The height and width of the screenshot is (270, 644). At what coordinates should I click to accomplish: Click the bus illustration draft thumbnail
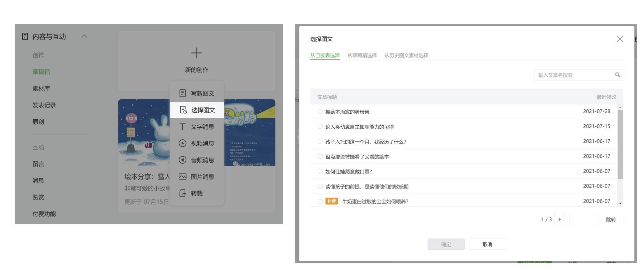click(x=249, y=132)
